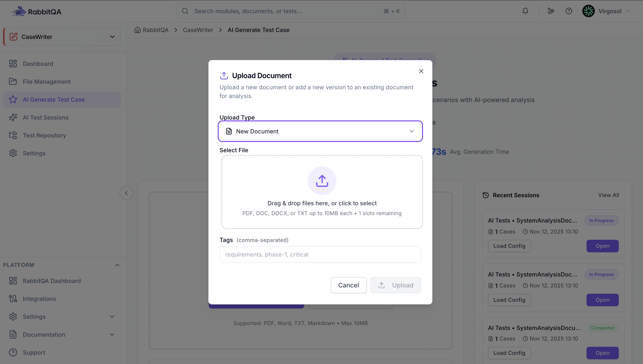Collapse the PLATFORM section chevron

click(x=117, y=265)
